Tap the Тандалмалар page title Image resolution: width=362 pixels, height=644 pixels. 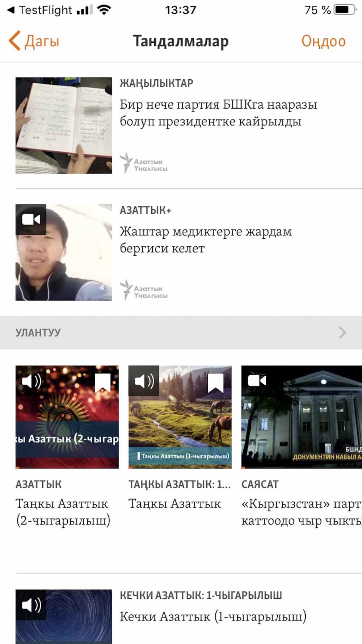[181, 41]
